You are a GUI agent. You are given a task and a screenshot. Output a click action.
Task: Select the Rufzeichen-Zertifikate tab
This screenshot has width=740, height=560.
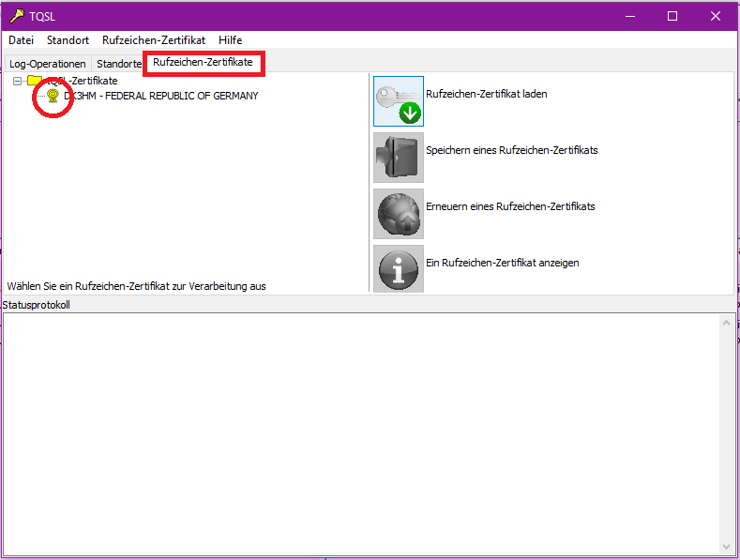point(203,62)
